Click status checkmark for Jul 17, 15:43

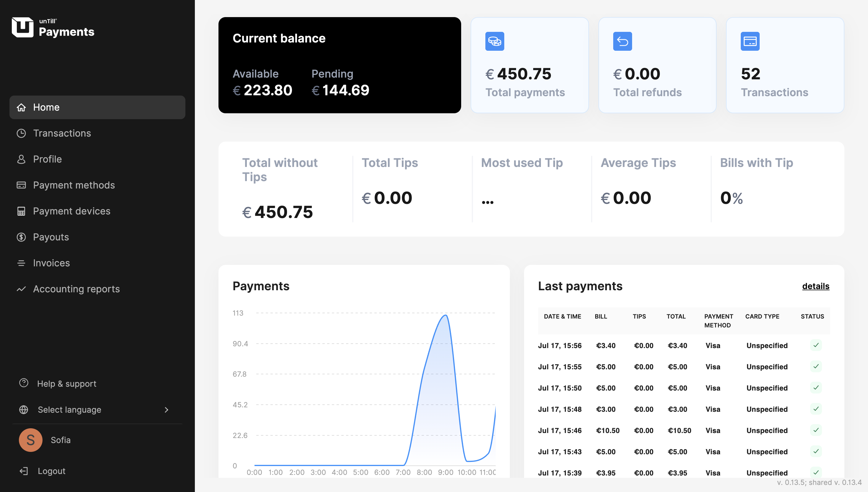tap(815, 452)
